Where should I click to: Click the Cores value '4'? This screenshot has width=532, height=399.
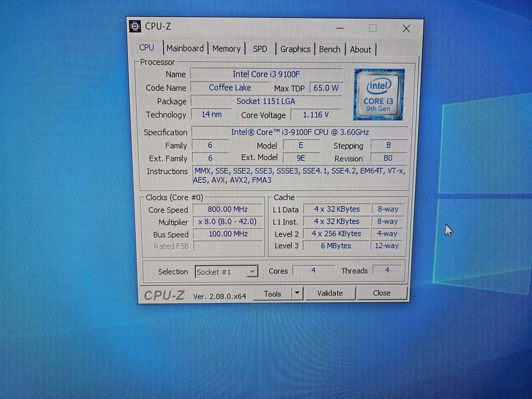313,270
